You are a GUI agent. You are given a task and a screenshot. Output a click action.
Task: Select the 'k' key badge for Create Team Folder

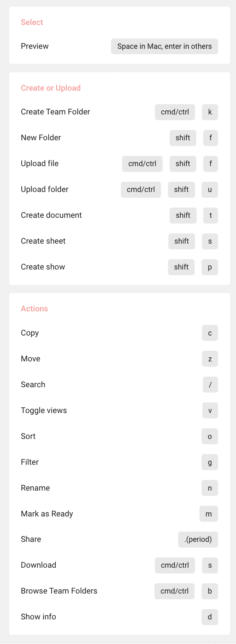point(210,112)
